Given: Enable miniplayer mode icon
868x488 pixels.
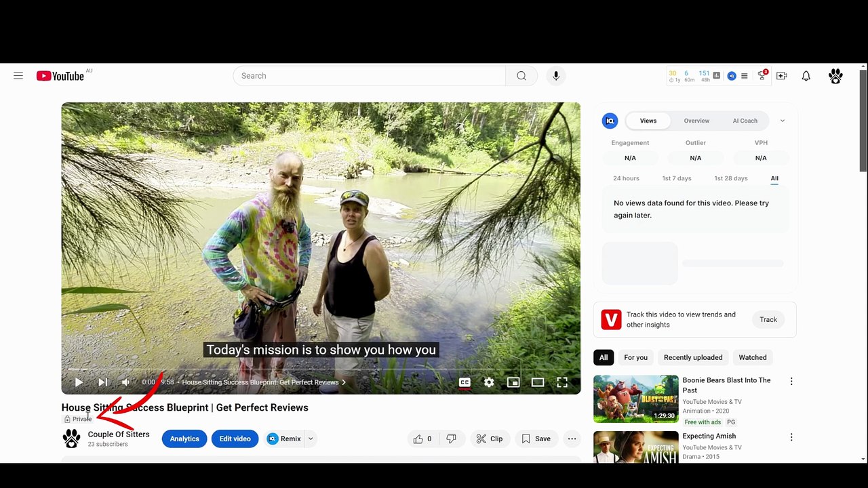Looking at the screenshot, I should (x=513, y=382).
